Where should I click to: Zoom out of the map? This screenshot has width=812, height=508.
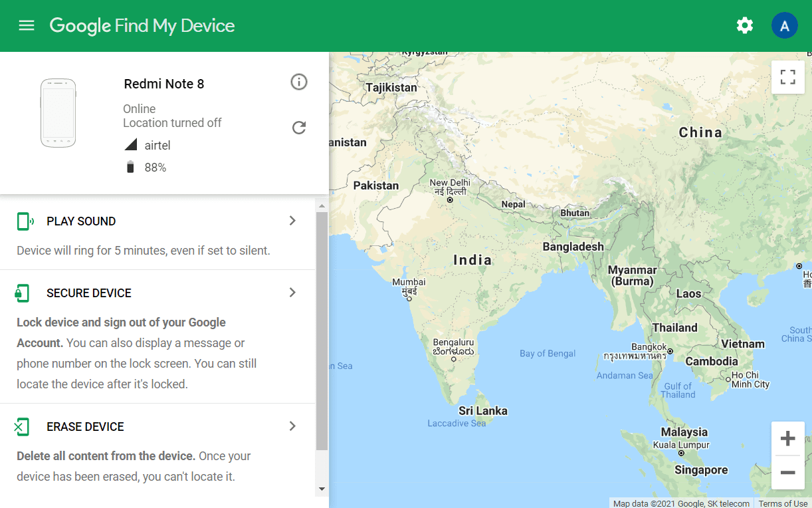(787, 473)
